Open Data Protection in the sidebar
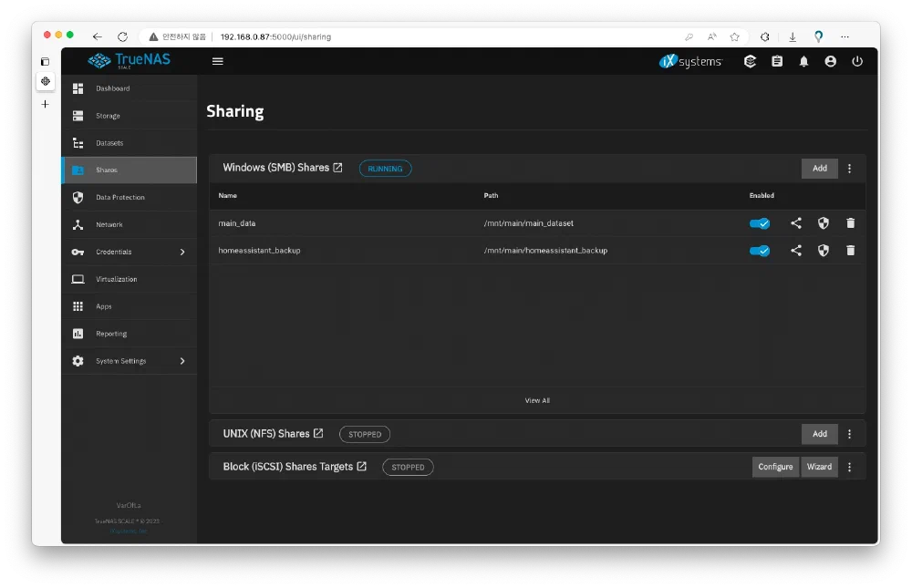The width and height of the screenshot is (912, 588). pos(119,197)
